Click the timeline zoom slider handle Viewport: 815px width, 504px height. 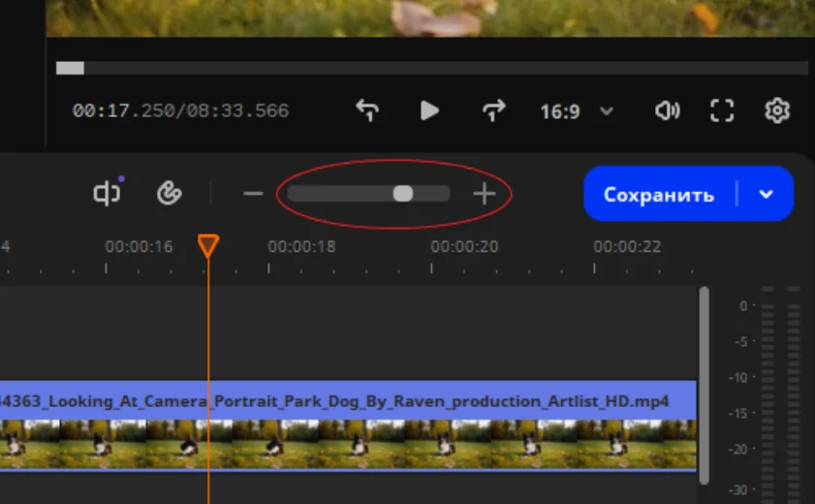[x=403, y=194]
